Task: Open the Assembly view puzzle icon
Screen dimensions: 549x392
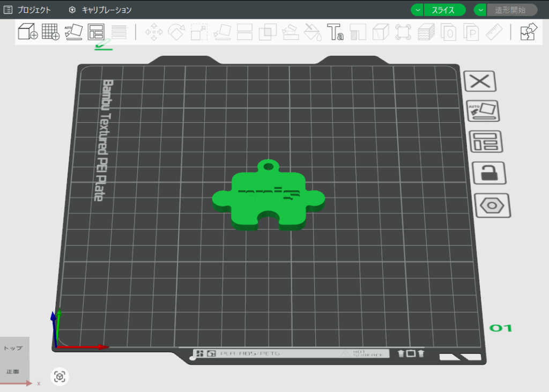Action: pos(529,32)
